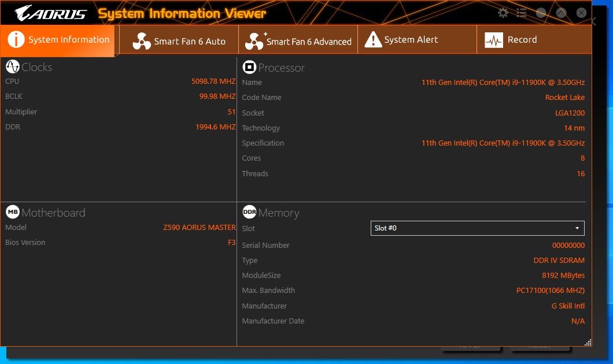Click the waveform icon on Record tab
Screen dimensions: 613x364
[494, 40]
